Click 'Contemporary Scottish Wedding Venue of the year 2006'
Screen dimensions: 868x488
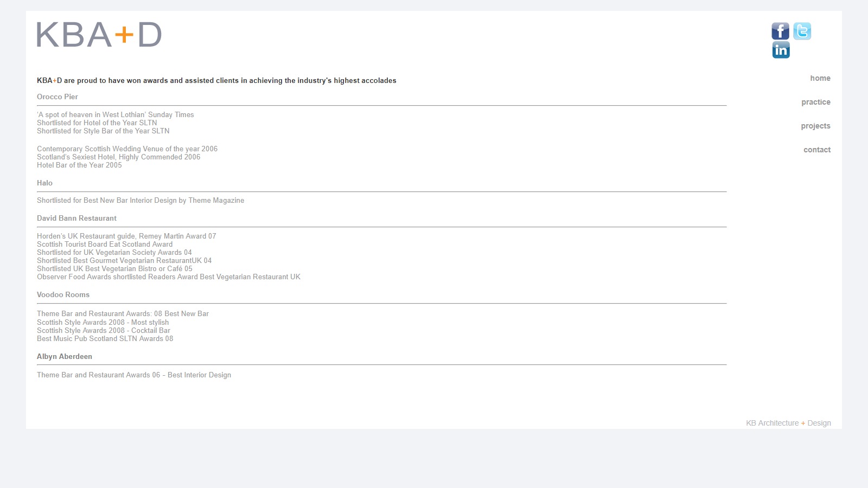(x=127, y=149)
